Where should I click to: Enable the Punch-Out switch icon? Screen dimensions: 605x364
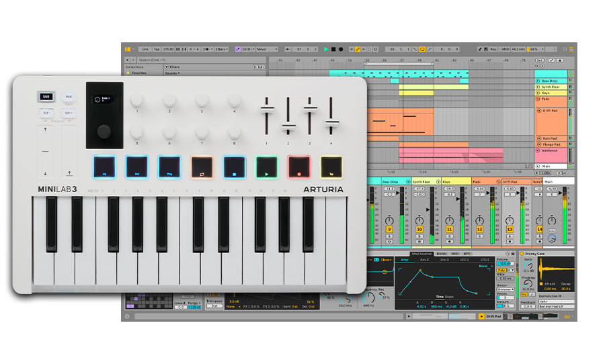click(430, 49)
